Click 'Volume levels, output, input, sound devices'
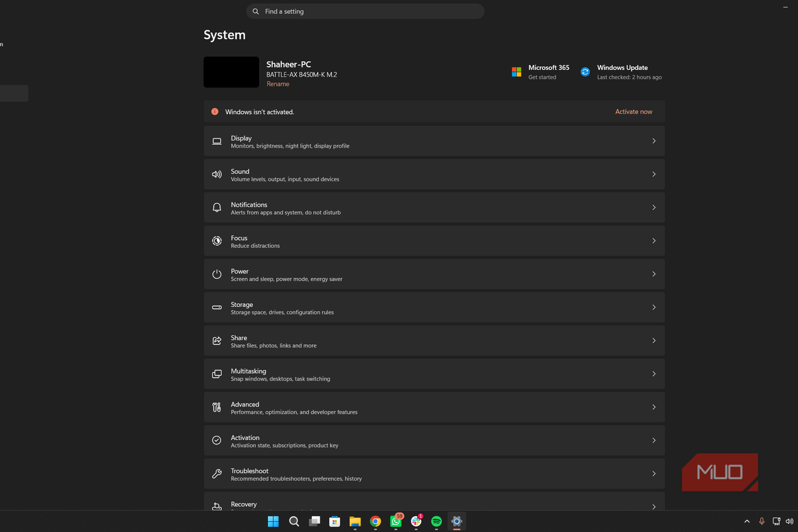This screenshot has height=532, width=798. 285,180
